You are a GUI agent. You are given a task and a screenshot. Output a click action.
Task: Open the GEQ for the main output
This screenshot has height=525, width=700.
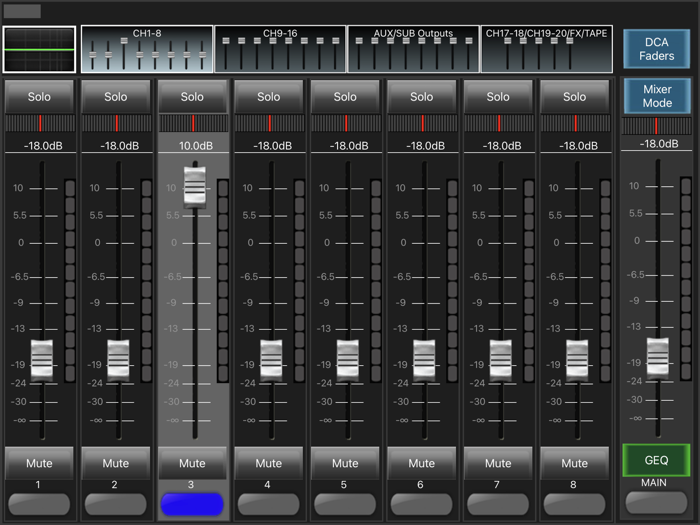click(x=656, y=460)
